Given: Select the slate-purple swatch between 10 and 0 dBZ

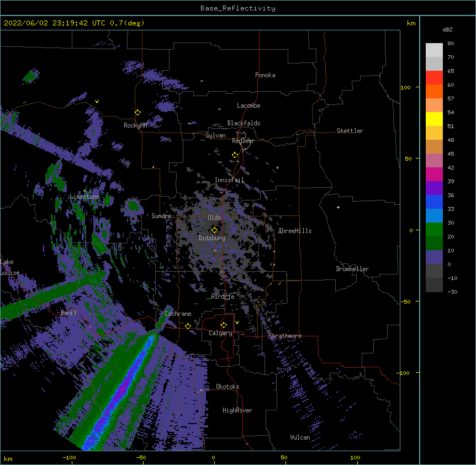Looking at the screenshot, I should pos(434,257).
